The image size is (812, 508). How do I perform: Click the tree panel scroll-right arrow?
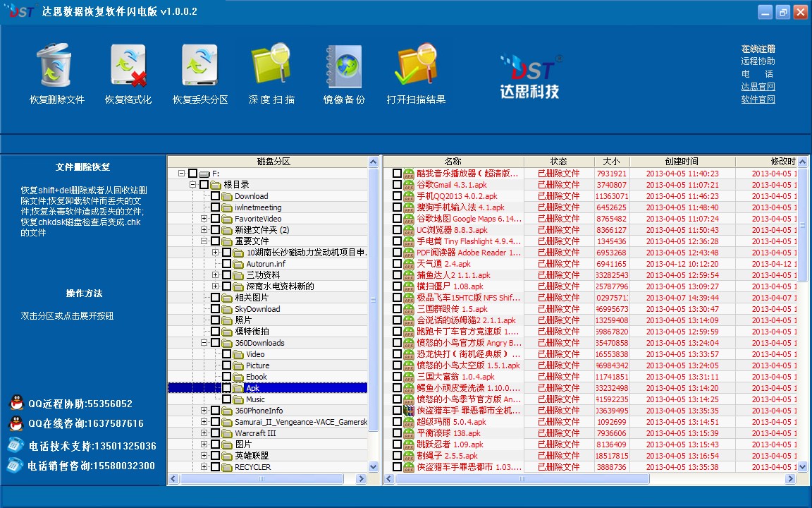[362, 479]
